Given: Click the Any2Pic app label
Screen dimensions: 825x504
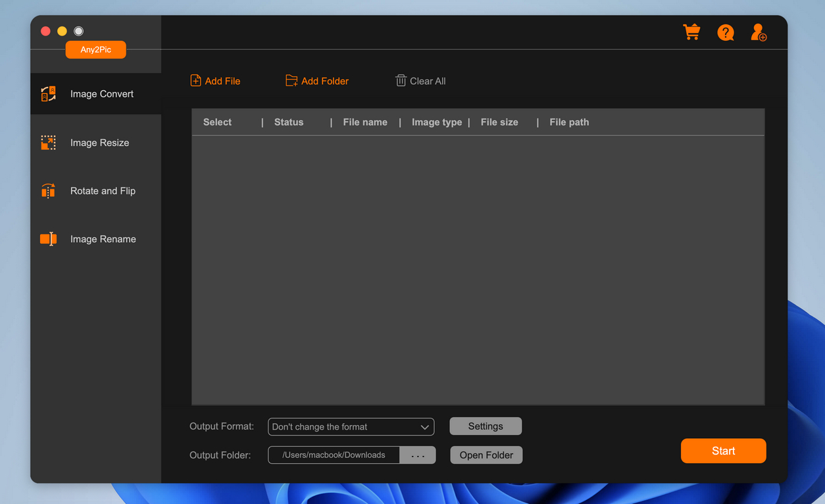Looking at the screenshot, I should click(x=95, y=49).
